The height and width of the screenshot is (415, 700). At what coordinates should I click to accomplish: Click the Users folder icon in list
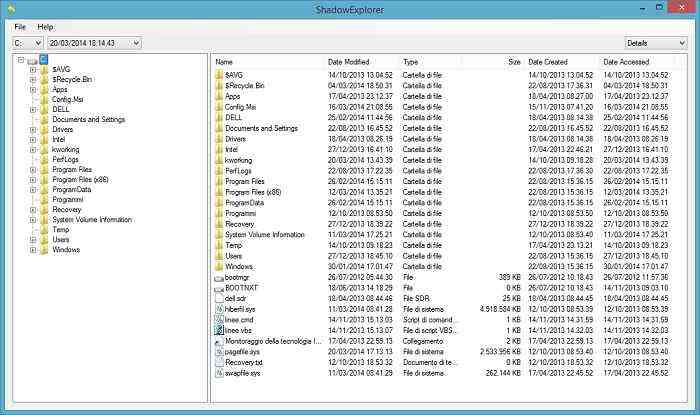tap(219, 256)
